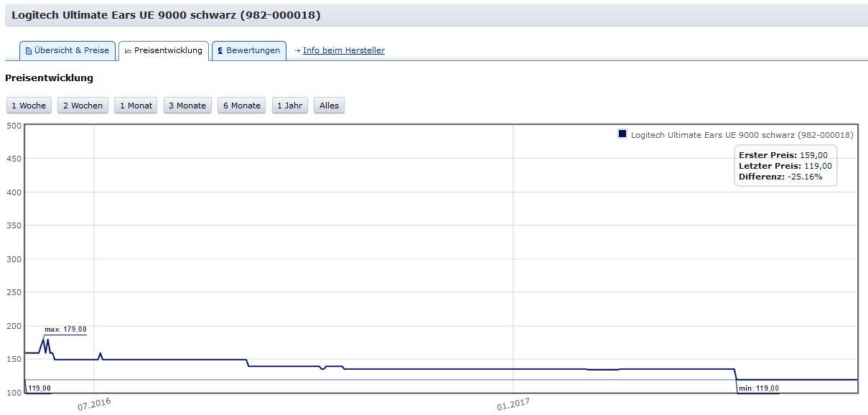This screenshot has width=868, height=415.
Task: Click the 500 y-axis label
Action: click(x=13, y=126)
